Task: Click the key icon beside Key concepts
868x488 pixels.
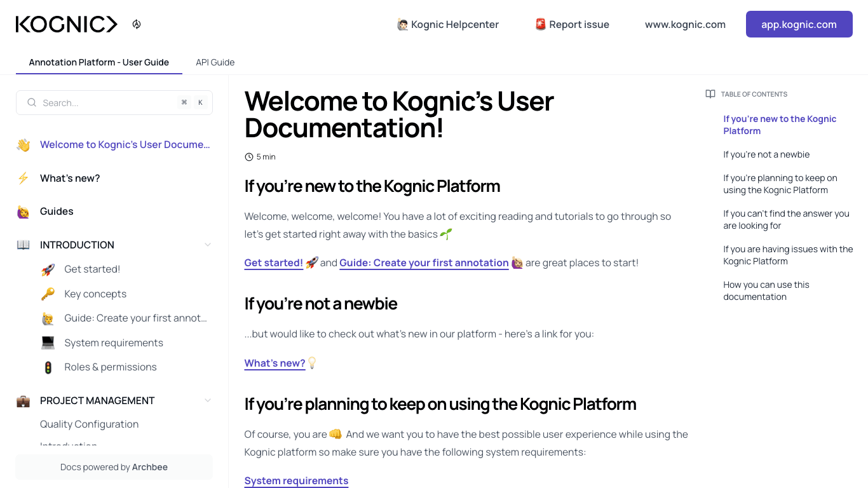Action: point(48,294)
